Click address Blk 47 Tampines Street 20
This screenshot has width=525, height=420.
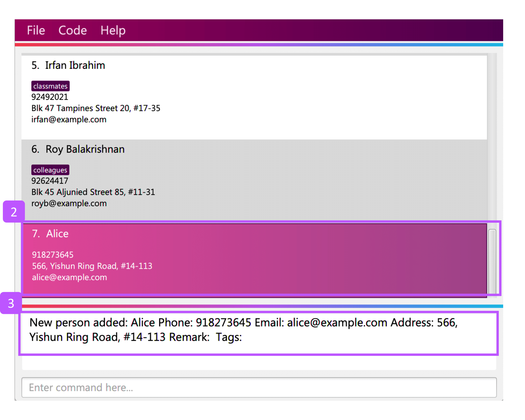96,108
